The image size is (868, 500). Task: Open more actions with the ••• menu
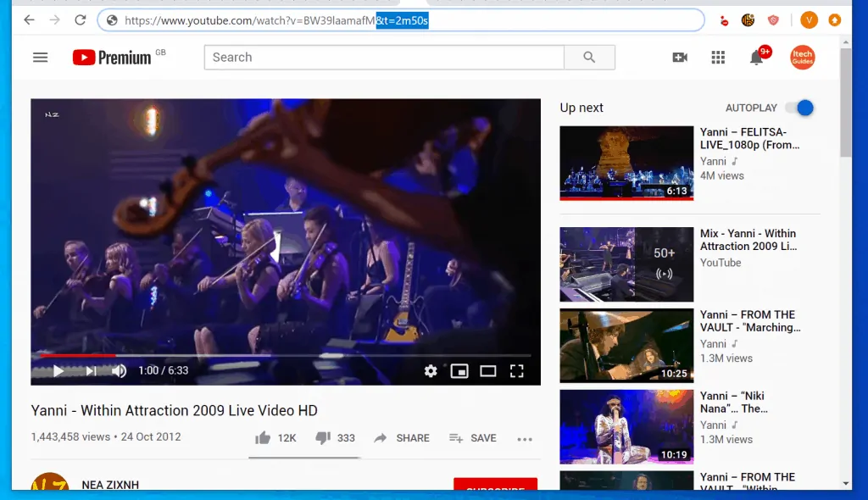pyautogui.click(x=525, y=438)
